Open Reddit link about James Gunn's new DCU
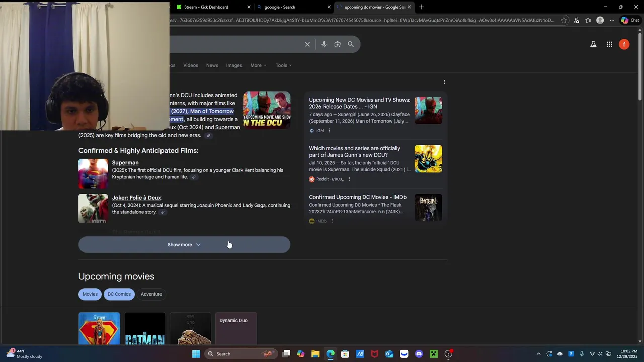This screenshot has width=644, height=362. pos(355,152)
